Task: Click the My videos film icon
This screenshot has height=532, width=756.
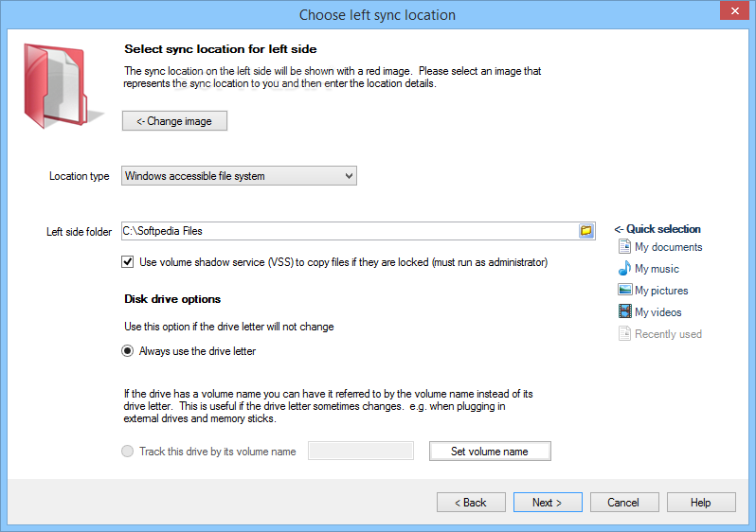Action: [x=625, y=311]
